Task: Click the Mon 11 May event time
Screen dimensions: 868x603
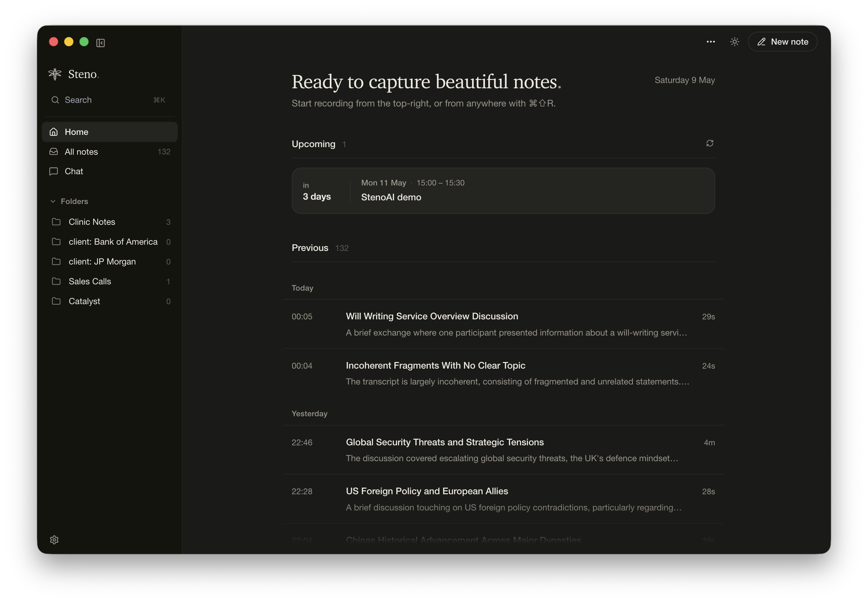Action: [x=413, y=183]
